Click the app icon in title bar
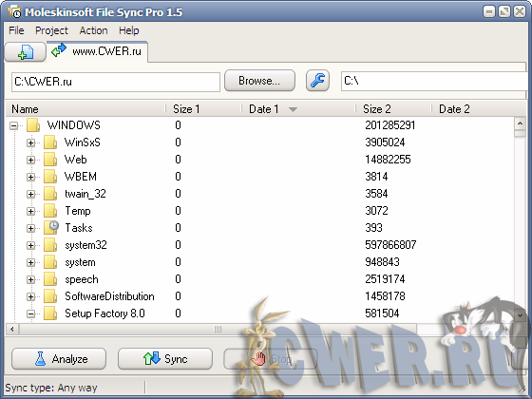Viewport: 532px width, 399px height. pyautogui.click(x=14, y=11)
